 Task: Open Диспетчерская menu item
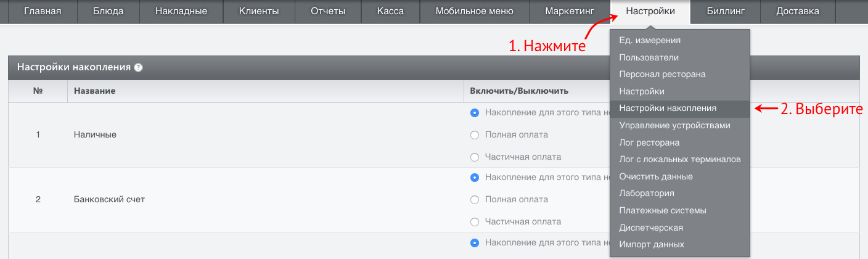pyautogui.click(x=680, y=228)
